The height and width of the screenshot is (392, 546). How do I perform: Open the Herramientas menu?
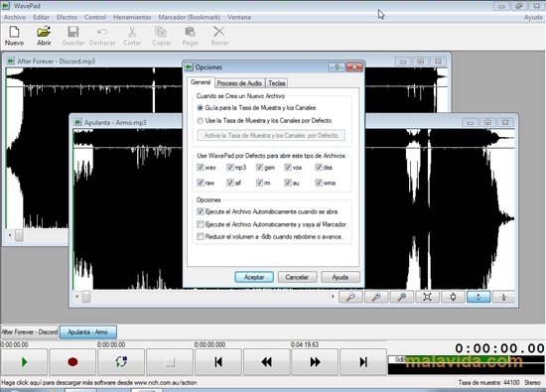coord(132,17)
